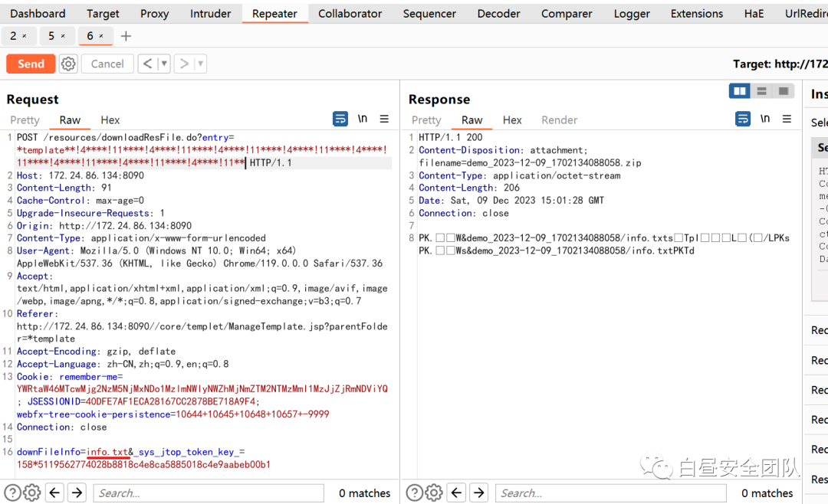
Task: Open the HaE extension tab
Action: [754, 14]
